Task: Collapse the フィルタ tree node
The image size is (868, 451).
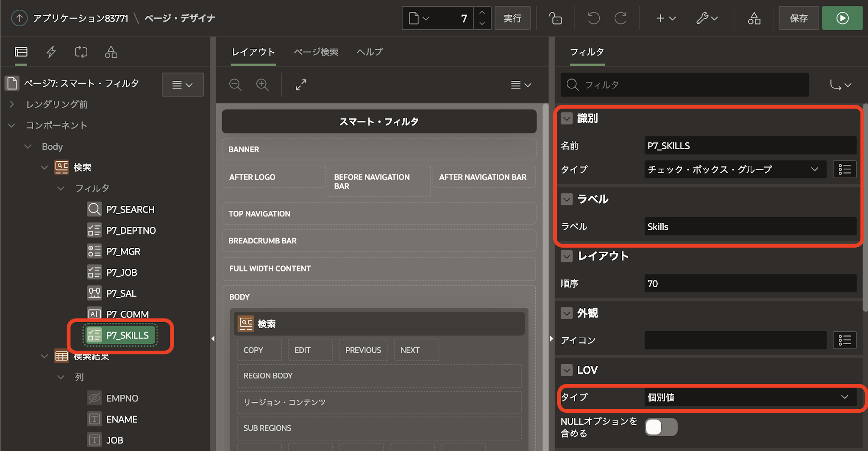Action: click(x=61, y=188)
